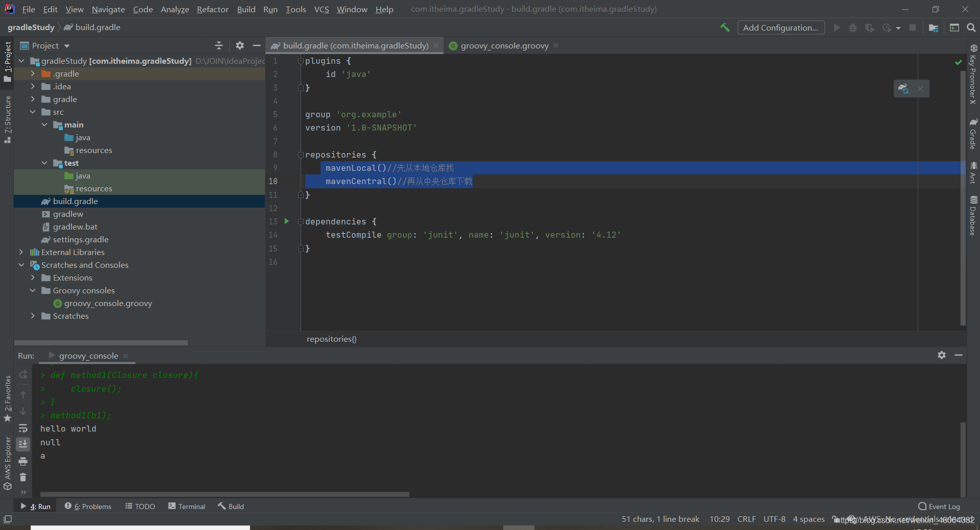Image resolution: width=980 pixels, height=530 pixels.
Task: Select the build.gradle editor tab
Action: pyautogui.click(x=355, y=45)
